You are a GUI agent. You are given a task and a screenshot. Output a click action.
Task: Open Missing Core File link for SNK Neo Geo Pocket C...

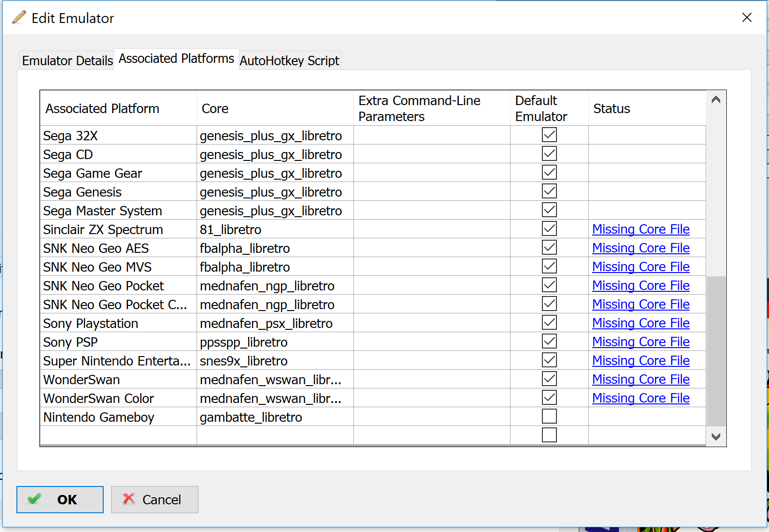pyautogui.click(x=641, y=304)
